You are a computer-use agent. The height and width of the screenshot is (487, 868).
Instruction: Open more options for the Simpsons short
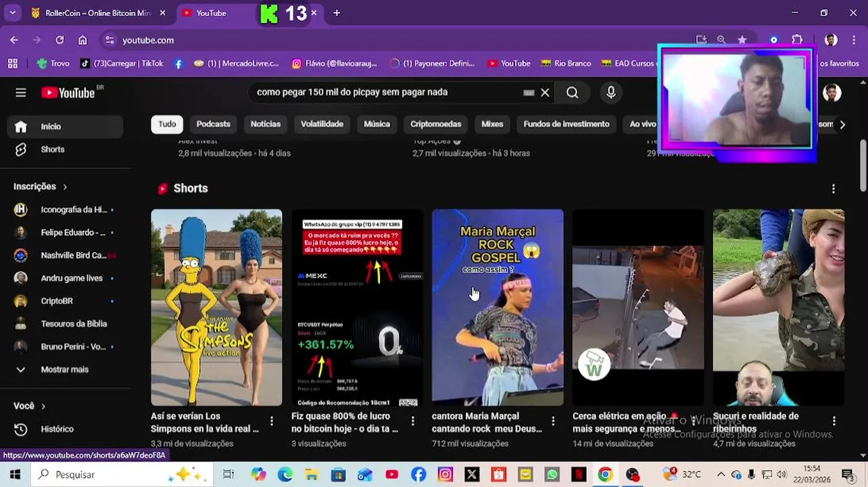pyautogui.click(x=272, y=421)
